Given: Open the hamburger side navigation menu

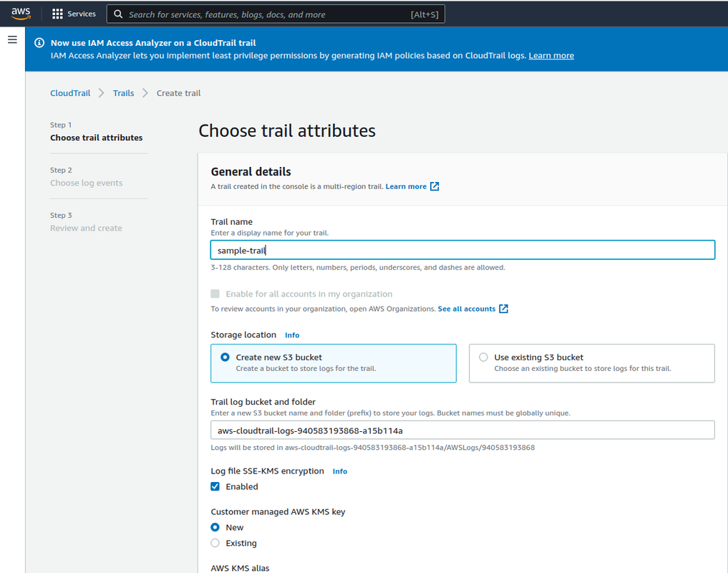Looking at the screenshot, I should click(x=13, y=39).
